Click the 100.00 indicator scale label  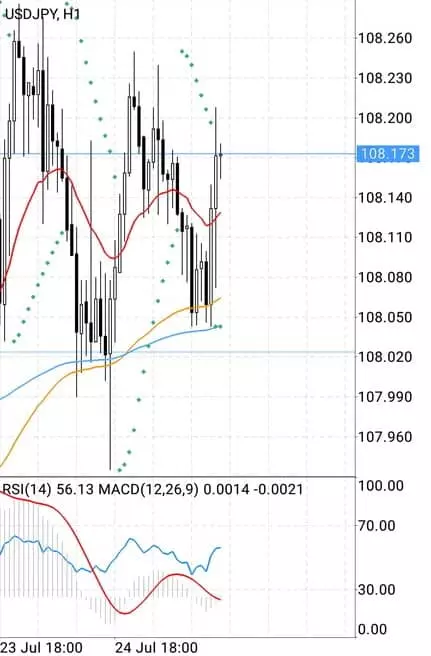click(381, 486)
